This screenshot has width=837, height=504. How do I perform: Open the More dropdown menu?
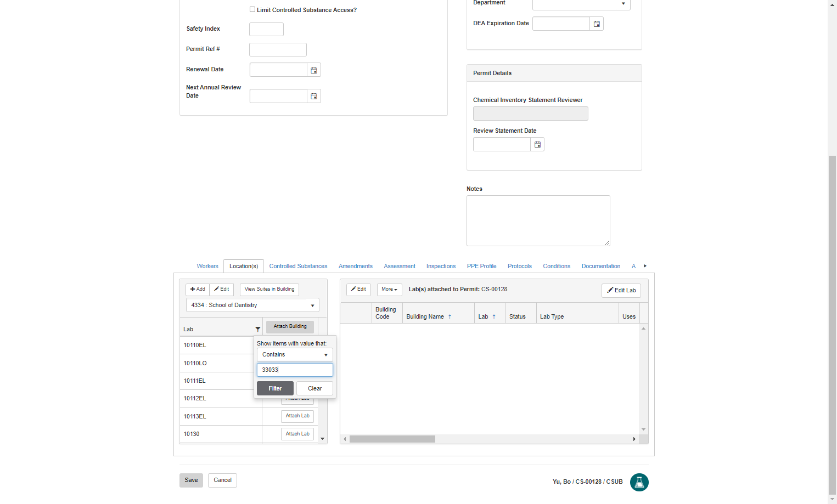[x=390, y=290]
